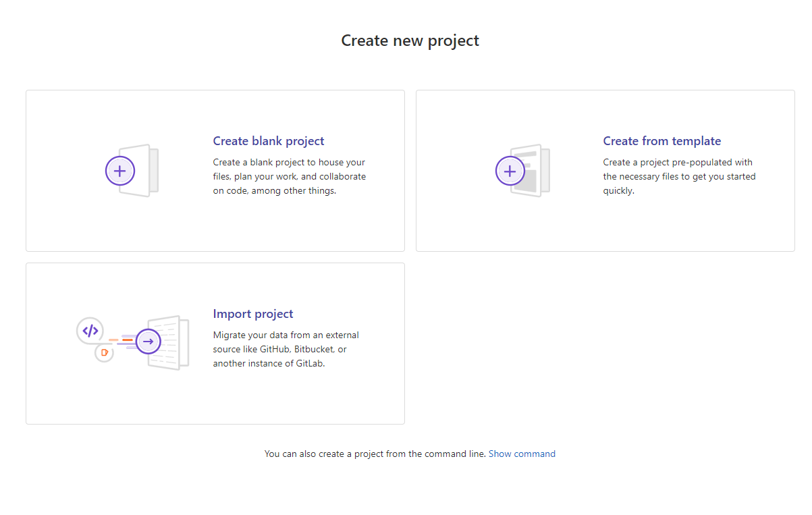Choose the Create from template heading

point(661,141)
